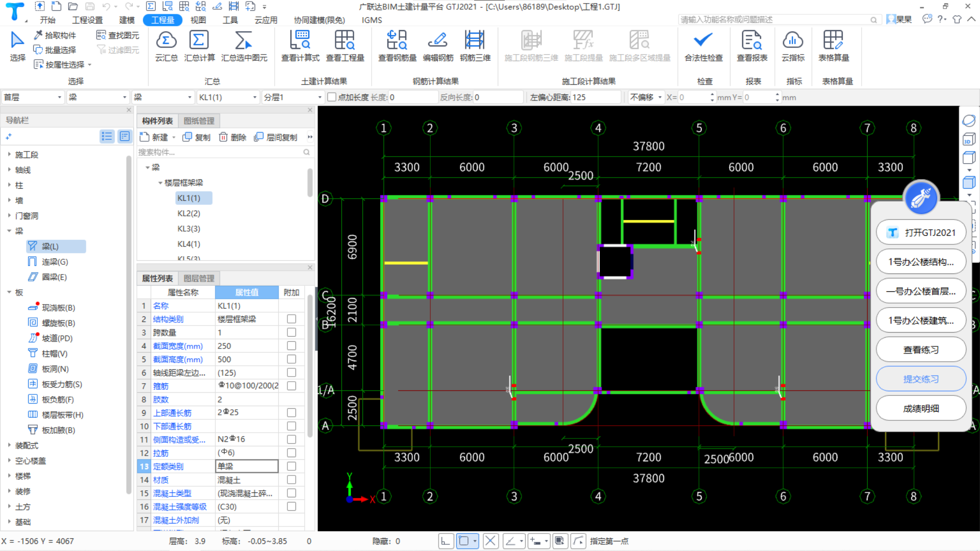980x551 pixels.
Task: Click 新建 in component list
Action: 154,137
